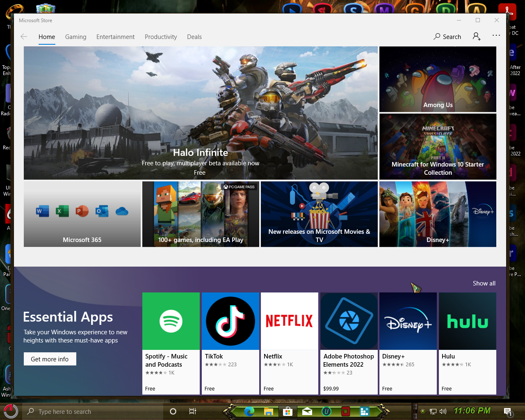
Task: Open the Hulu app logo
Action: pos(468,321)
